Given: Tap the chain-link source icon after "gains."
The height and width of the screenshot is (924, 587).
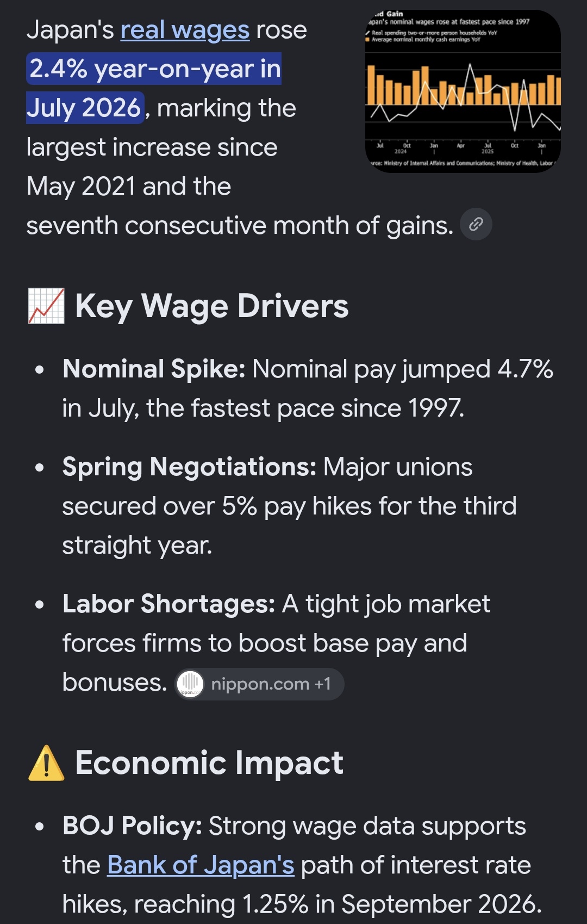Looking at the screenshot, I should 476,224.
